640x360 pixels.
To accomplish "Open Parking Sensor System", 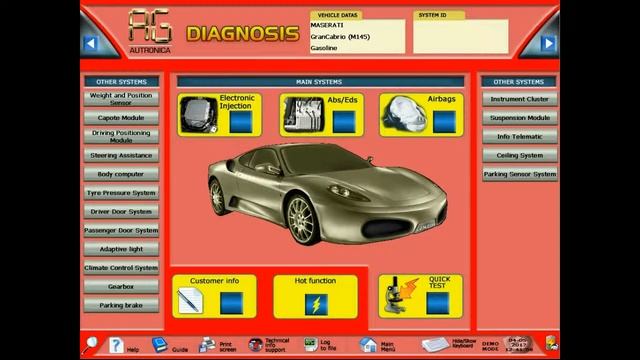I will 520,174.
